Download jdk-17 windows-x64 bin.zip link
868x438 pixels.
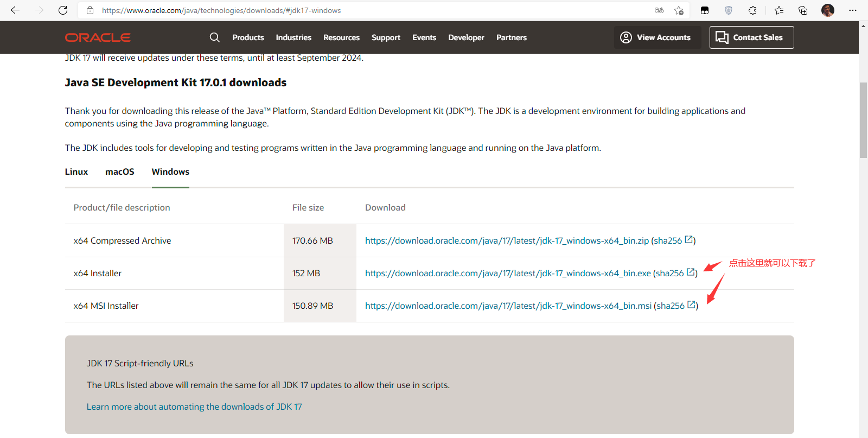[507, 240]
